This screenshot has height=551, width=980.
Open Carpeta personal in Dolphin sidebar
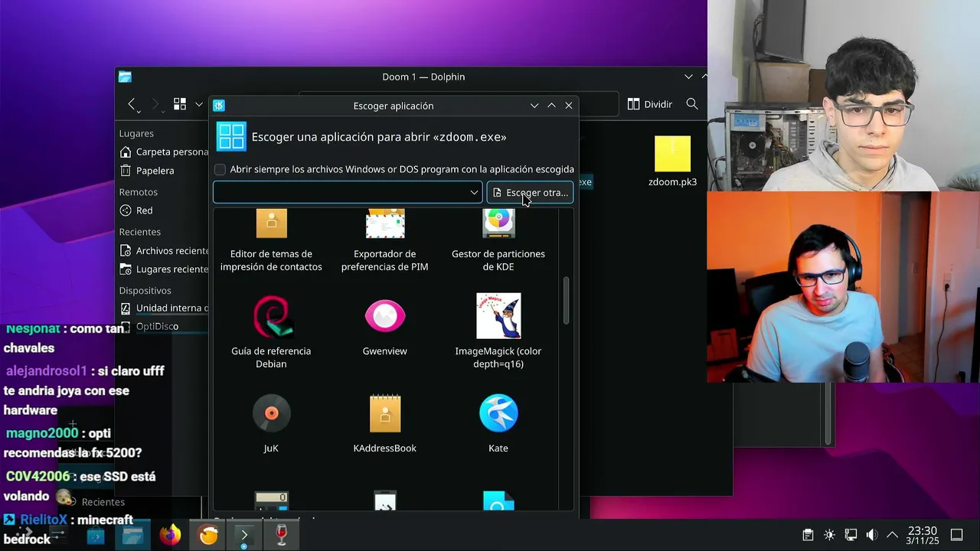click(164, 152)
